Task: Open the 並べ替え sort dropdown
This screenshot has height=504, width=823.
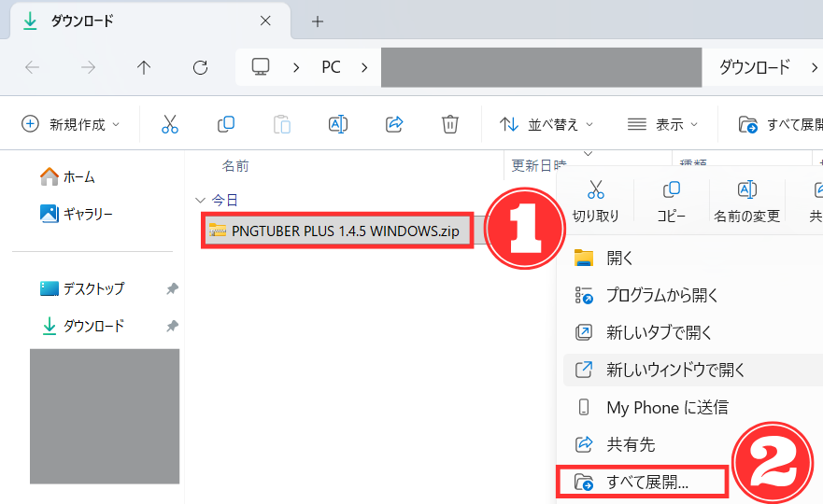Action: tap(546, 124)
